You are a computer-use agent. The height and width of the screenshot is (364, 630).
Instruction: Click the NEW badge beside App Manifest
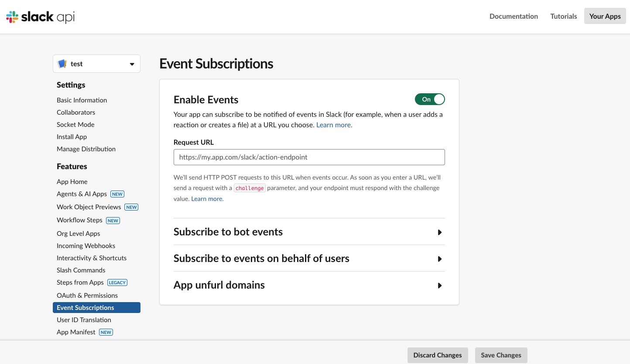click(106, 332)
